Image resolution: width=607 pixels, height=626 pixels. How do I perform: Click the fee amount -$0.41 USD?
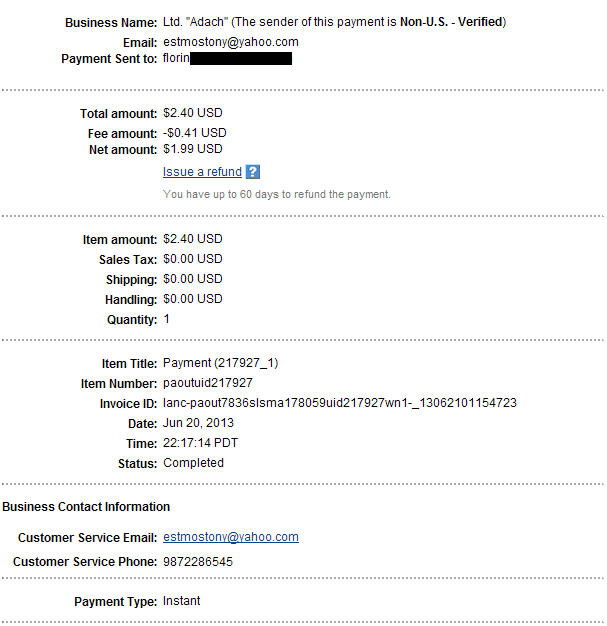tap(194, 132)
